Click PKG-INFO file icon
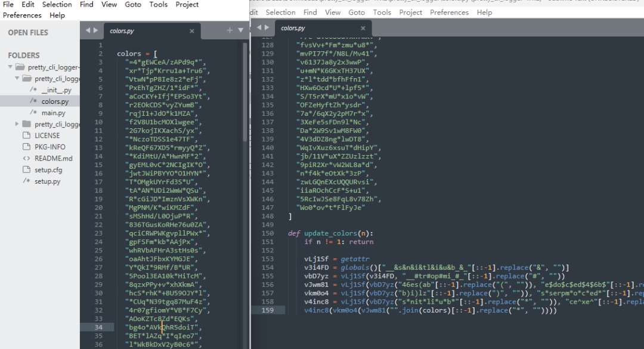This screenshot has height=349, width=644. 27,147
